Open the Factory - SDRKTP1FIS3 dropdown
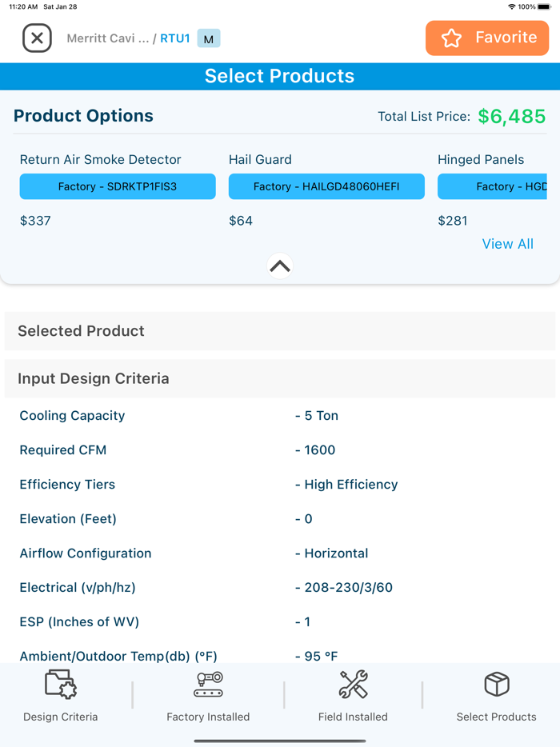This screenshot has height=747, width=560. [x=117, y=186]
